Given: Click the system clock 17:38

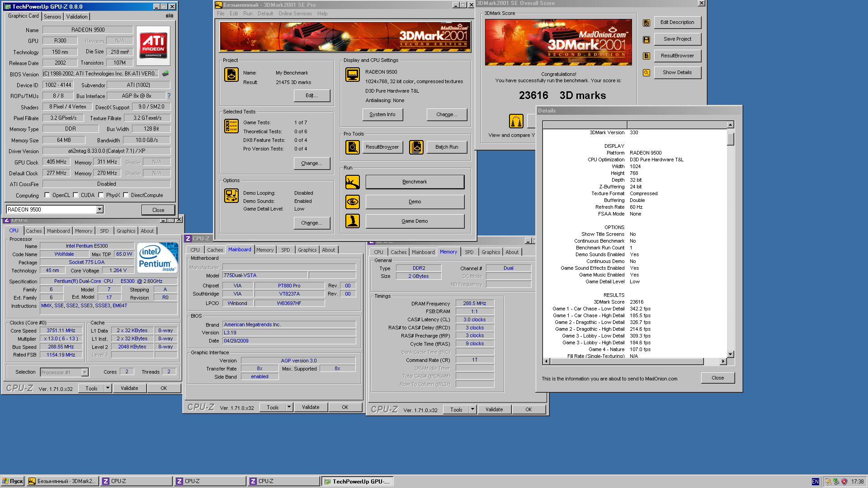Looking at the screenshot, I should coord(857,482).
